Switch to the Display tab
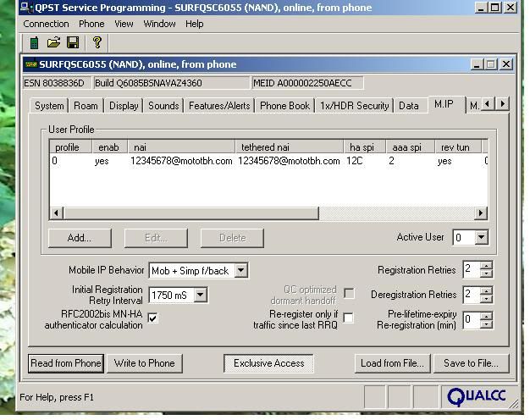 (124, 106)
